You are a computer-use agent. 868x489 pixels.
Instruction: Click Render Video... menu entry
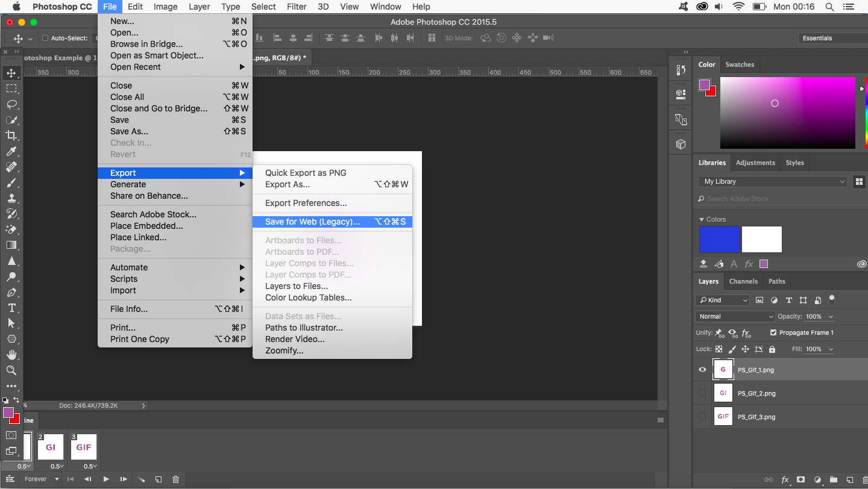332,339
